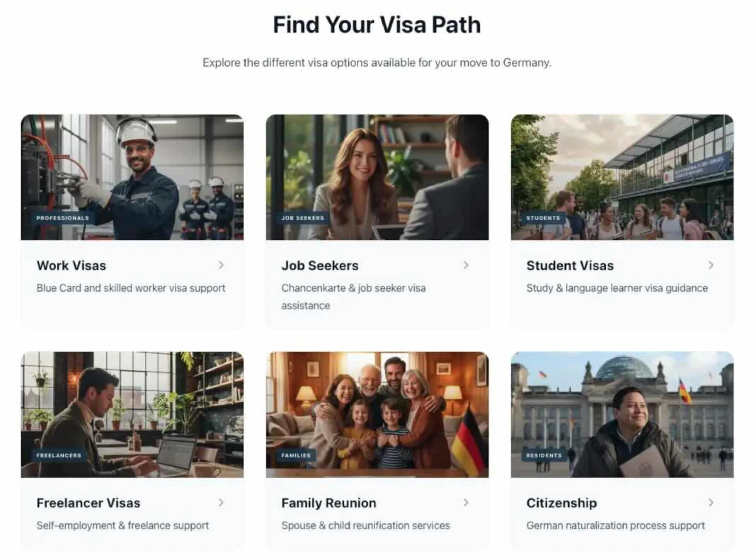The image size is (756, 560).
Task: Click the Reichstag building photo thumbnail
Action: tap(622, 414)
